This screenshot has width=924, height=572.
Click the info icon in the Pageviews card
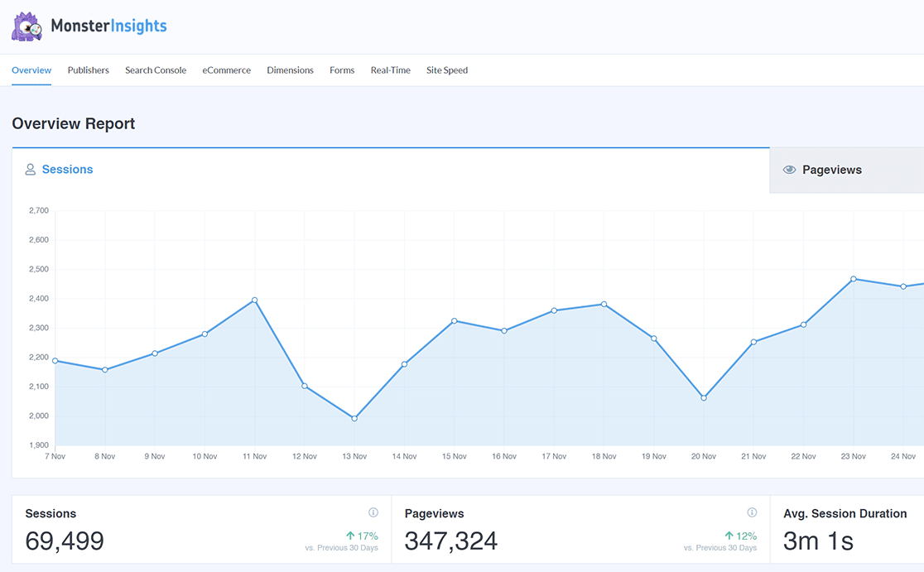point(752,512)
